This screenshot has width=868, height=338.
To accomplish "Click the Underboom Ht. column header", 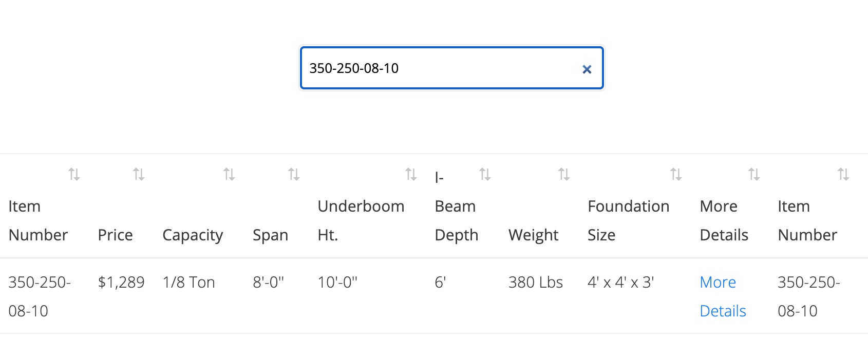I will [x=361, y=220].
